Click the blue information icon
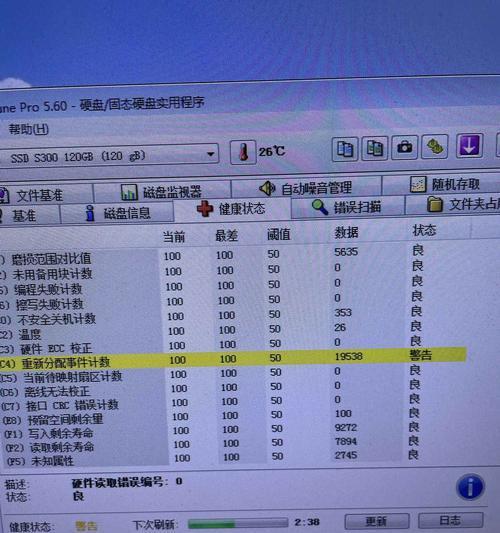 point(470,487)
